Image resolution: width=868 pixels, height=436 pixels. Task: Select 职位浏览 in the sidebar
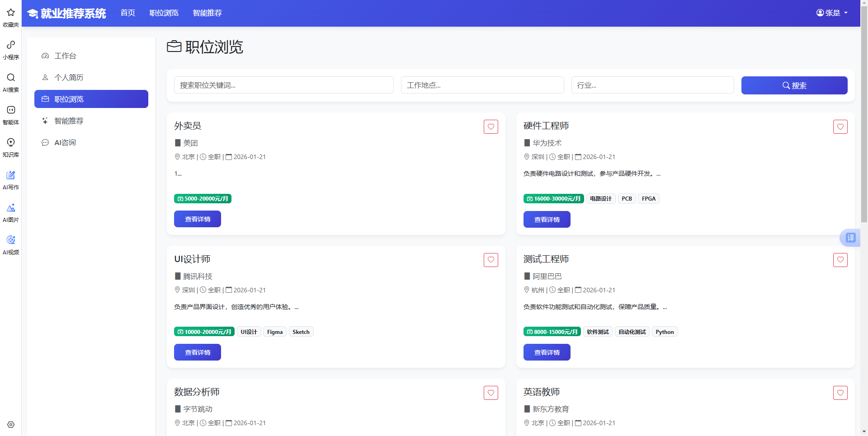91,99
